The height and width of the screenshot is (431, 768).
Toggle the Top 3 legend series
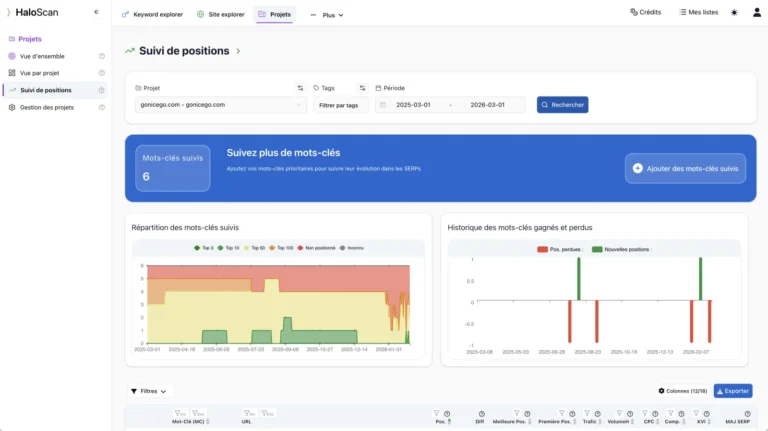click(x=204, y=248)
